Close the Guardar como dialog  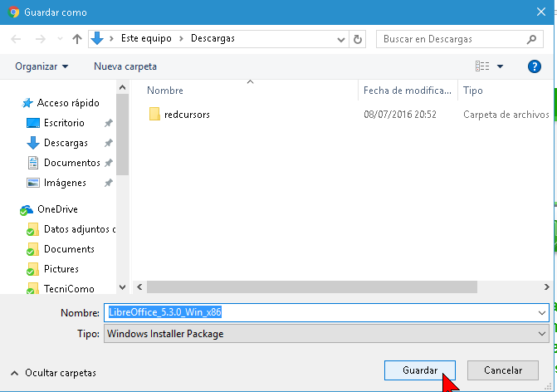(x=541, y=12)
